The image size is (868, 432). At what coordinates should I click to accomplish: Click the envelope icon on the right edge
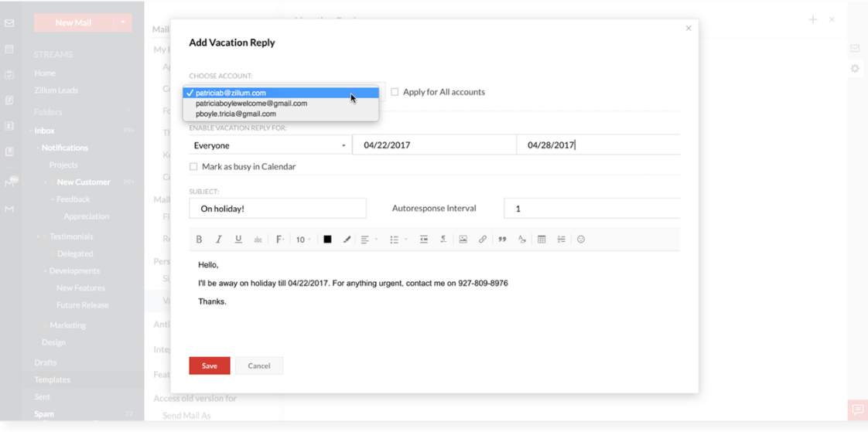click(856, 49)
